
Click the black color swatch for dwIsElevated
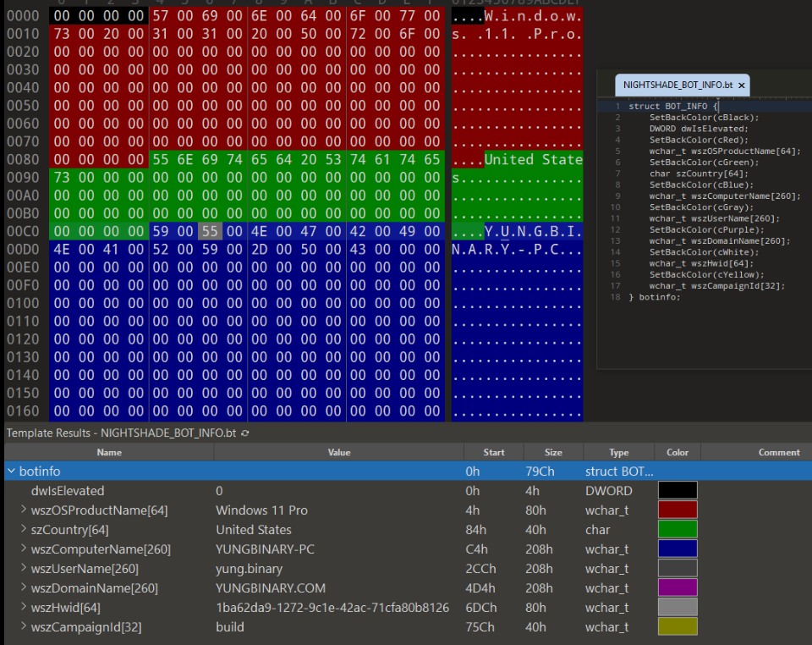(678, 491)
